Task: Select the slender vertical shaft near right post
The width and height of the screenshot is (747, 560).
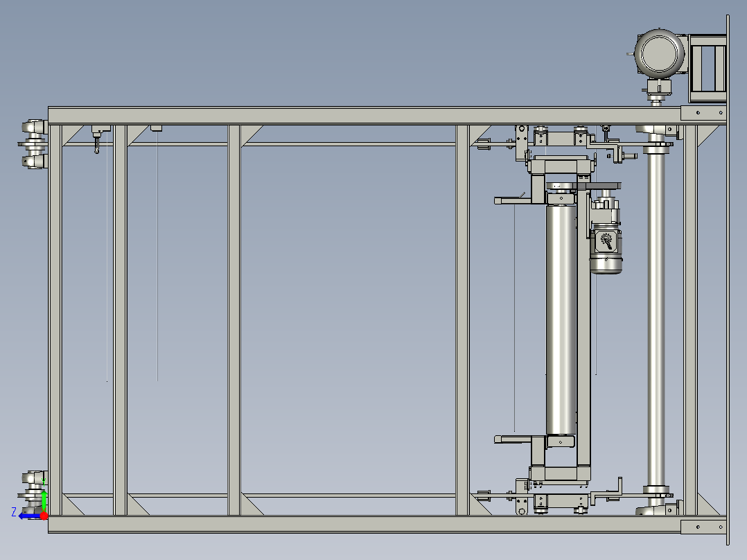Action: 656,320
